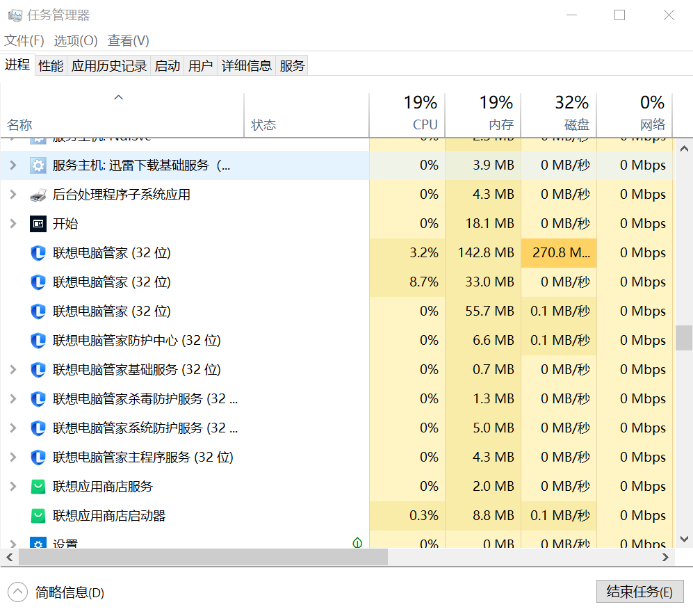Click the 3.2% CPU value cell
693x616 pixels.
click(407, 253)
